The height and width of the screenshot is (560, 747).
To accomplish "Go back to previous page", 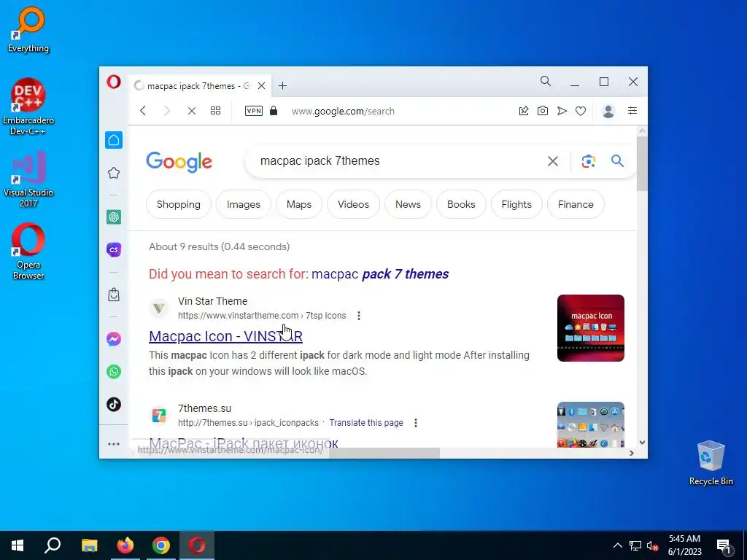I will pyautogui.click(x=143, y=111).
